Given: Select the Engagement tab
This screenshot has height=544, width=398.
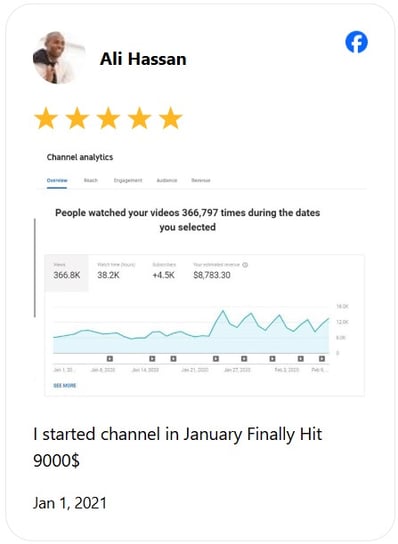Looking at the screenshot, I should pos(128,180).
